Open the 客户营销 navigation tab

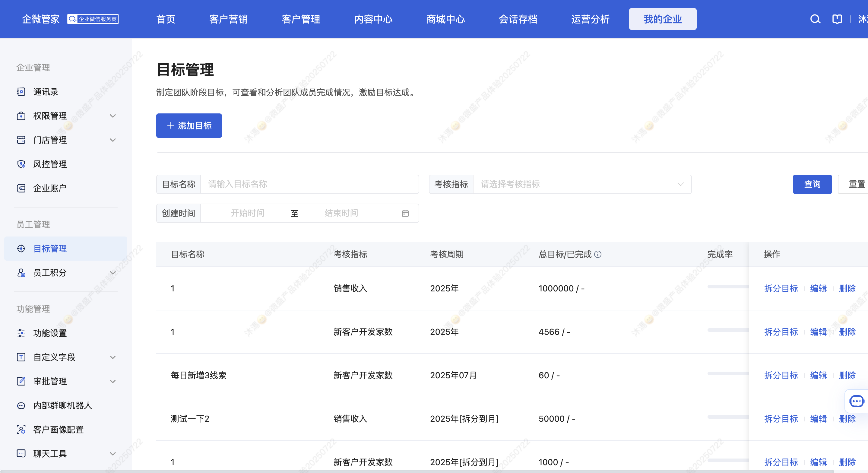coord(228,19)
